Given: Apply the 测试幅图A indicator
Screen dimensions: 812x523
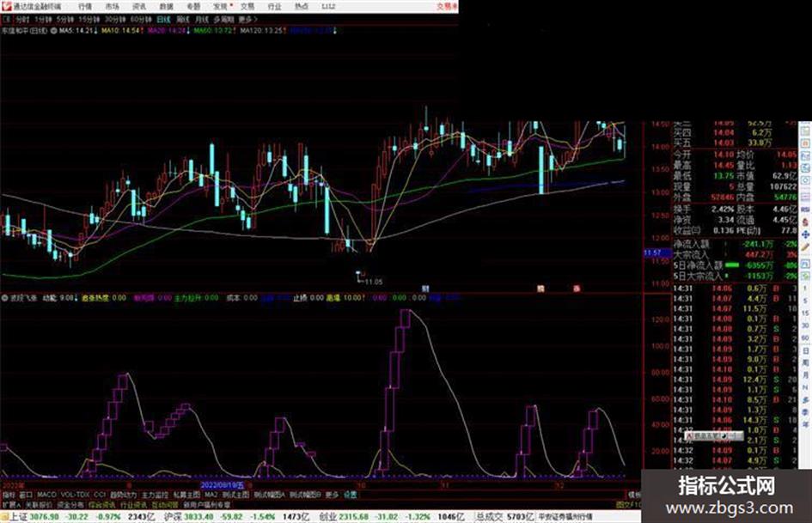Looking at the screenshot, I should 269,495.
